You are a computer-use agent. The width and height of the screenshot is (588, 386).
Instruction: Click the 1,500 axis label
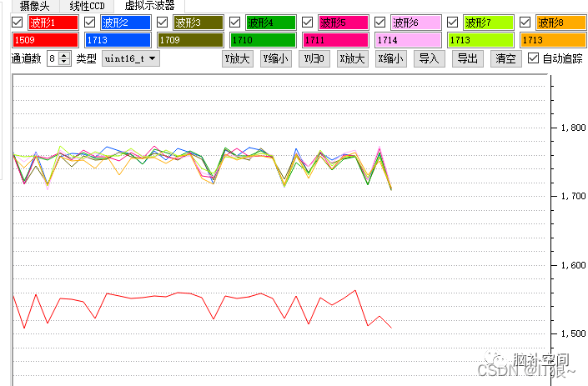tap(573, 333)
